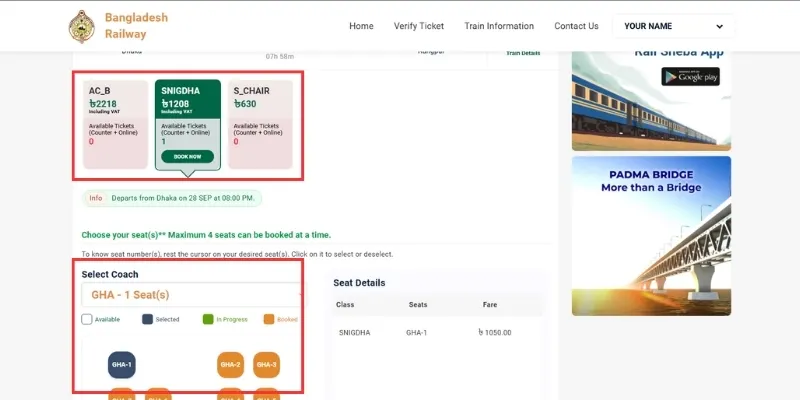This screenshot has width=800, height=400.
Task: Click the Train Details link
Action: tap(523, 53)
